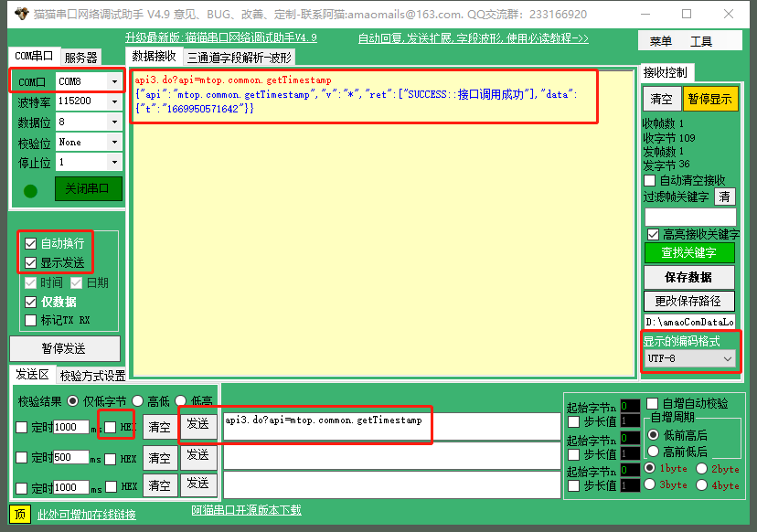Click the 发字节 36 counter text
757x532 pixels.
coord(666,165)
